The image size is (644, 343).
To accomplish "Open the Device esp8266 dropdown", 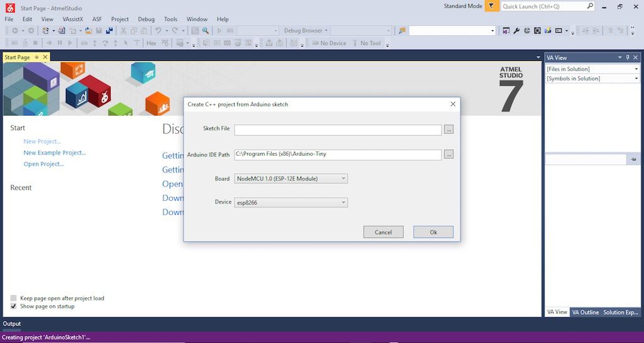I will click(x=291, y=202).
